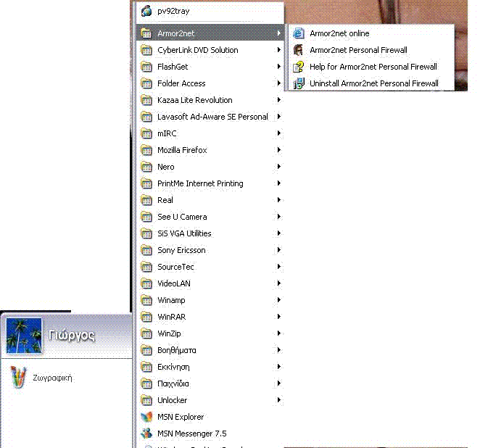This screenshot has height=448, width=488.
Task: Click folder icon beside See U Camera
Action: (x=146, y=217)
